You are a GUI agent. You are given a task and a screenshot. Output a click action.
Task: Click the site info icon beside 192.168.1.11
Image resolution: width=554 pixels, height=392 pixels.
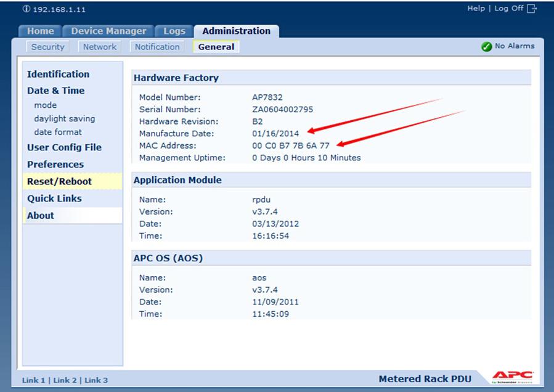pos(26,9)
